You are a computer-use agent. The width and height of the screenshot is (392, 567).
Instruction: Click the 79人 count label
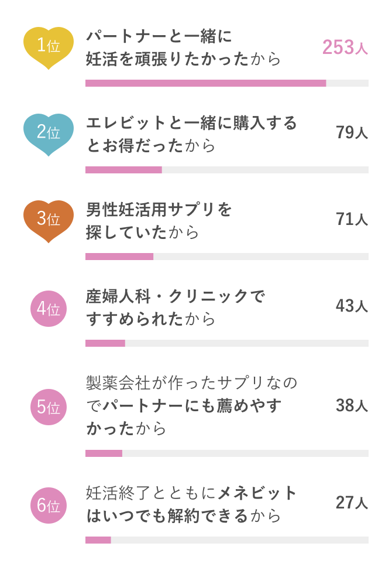click(x=352, y=132)
